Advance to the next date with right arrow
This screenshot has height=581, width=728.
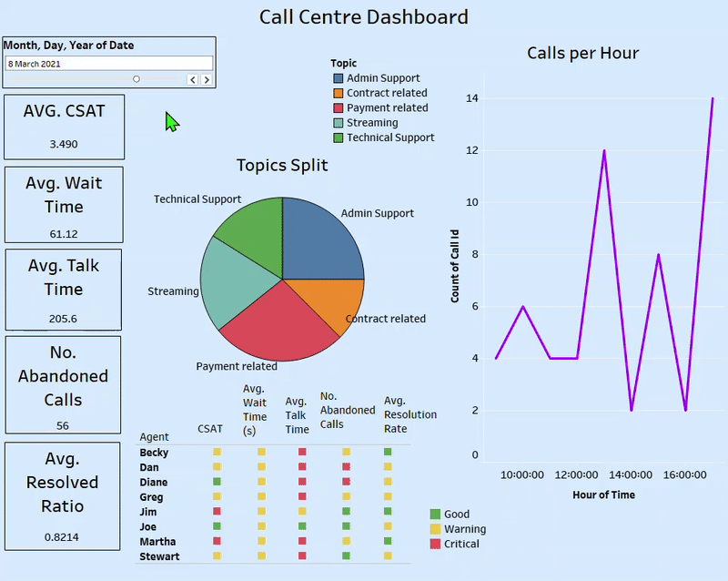click(207, 79)
